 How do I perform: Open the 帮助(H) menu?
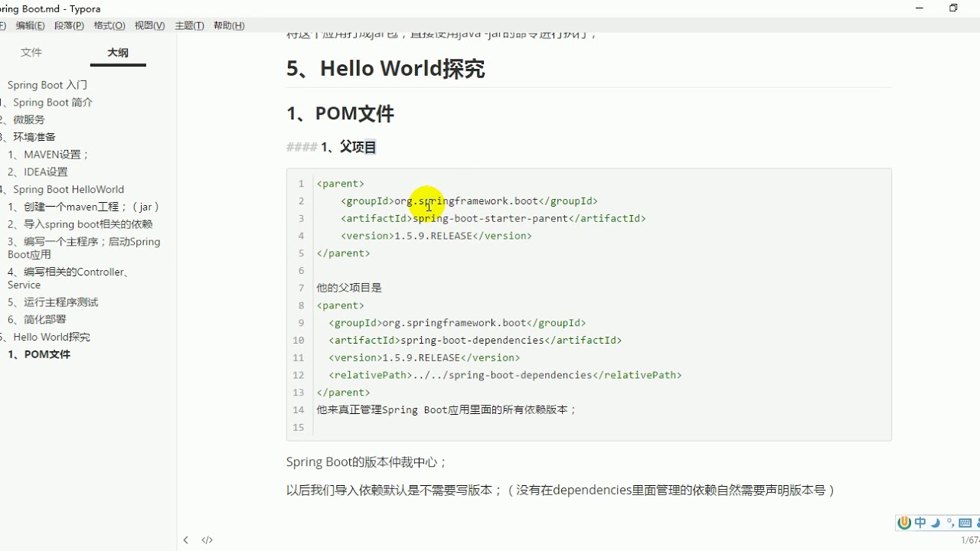[229, 25]
